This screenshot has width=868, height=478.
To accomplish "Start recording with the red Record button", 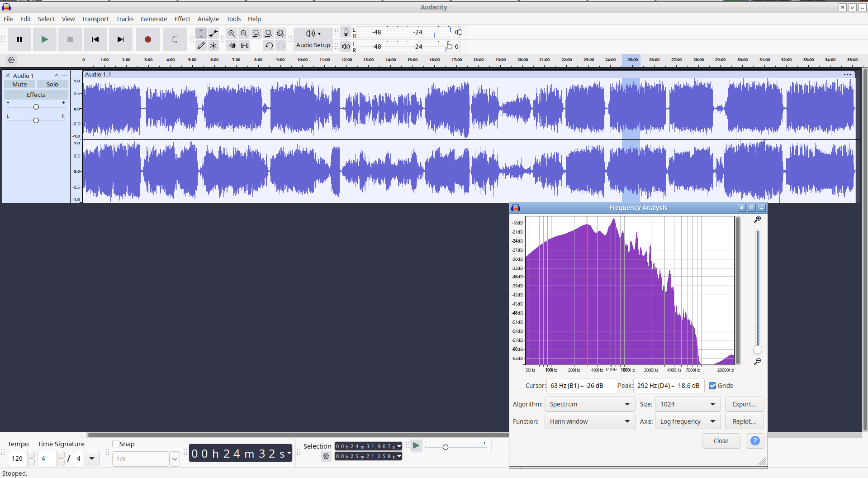I will tap(148, 39).
